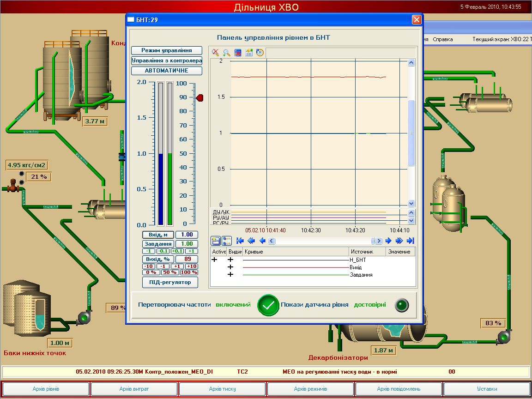
Task: Toggle visibility plus for Вихід curve
Action: (231, 267)
